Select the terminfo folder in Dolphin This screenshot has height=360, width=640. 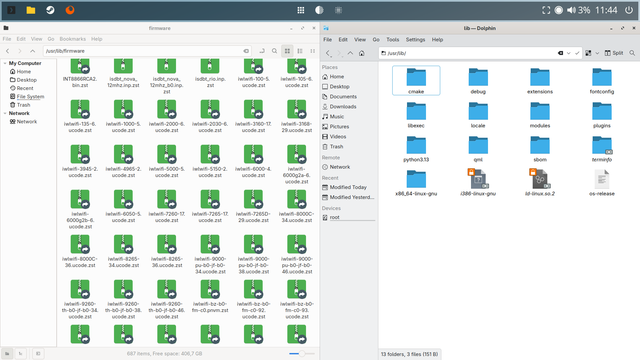tap(602, 149)
